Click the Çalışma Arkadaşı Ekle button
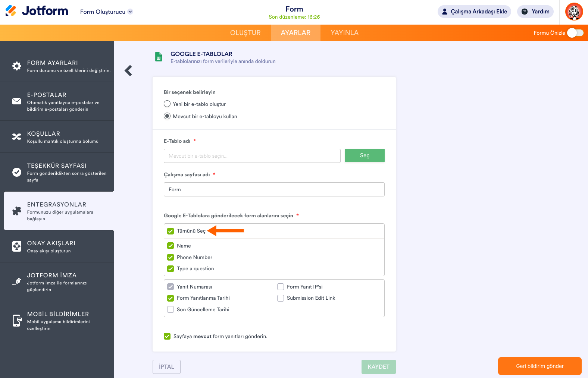 click(x=474, y=12)
